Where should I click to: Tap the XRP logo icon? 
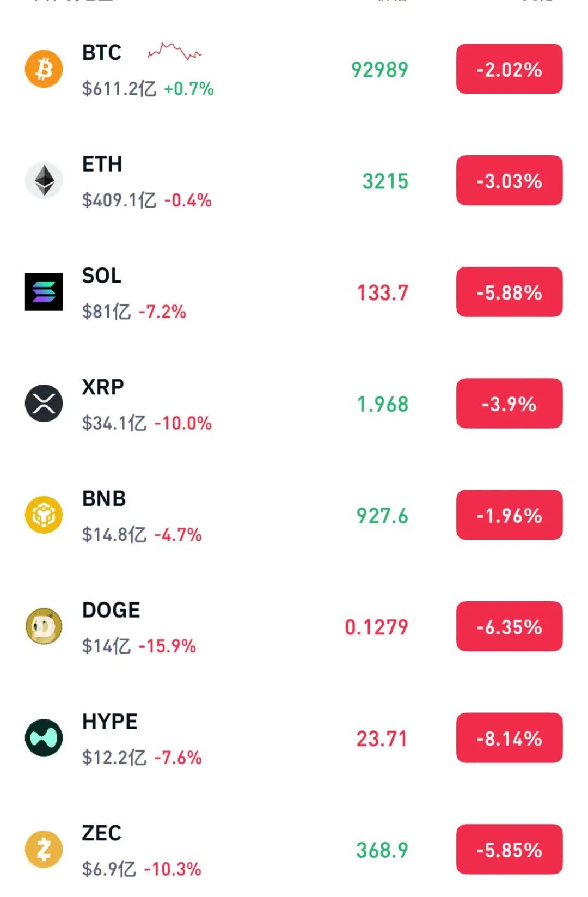(44, 404)
